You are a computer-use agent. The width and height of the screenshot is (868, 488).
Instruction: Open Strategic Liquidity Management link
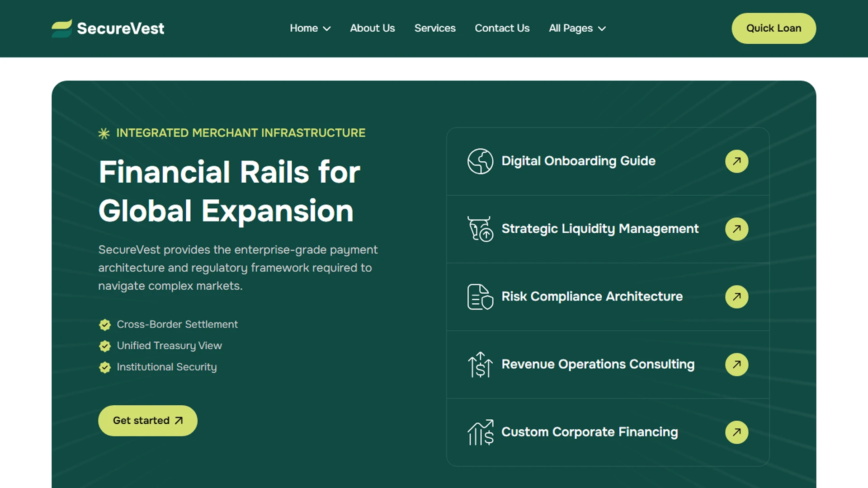600,229
